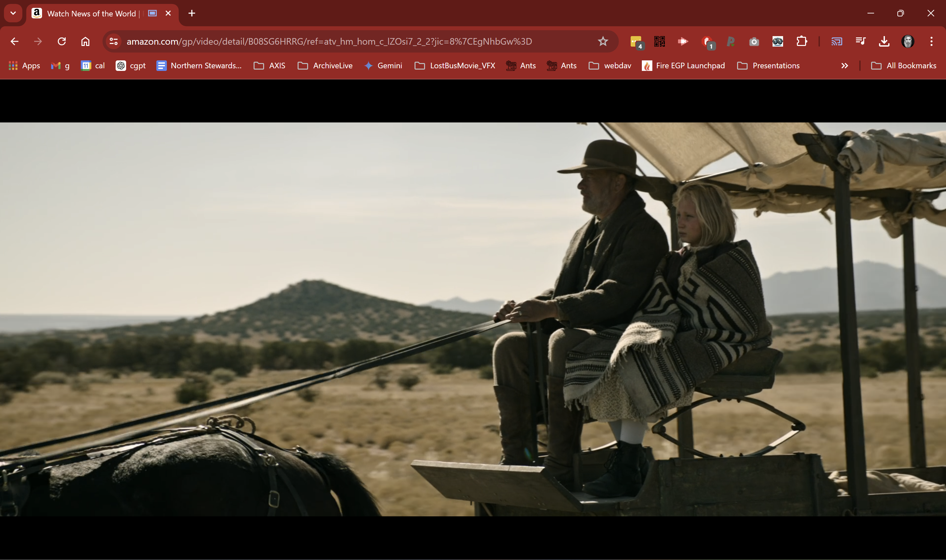Open the Chrome three-dot menu

(931, 41)
